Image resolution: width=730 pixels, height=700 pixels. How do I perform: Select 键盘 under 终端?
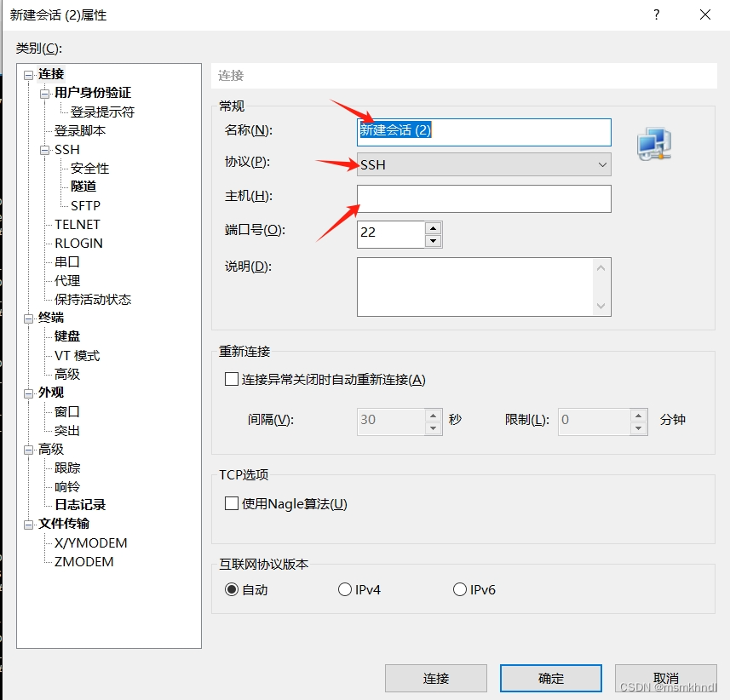click(67, 336)
